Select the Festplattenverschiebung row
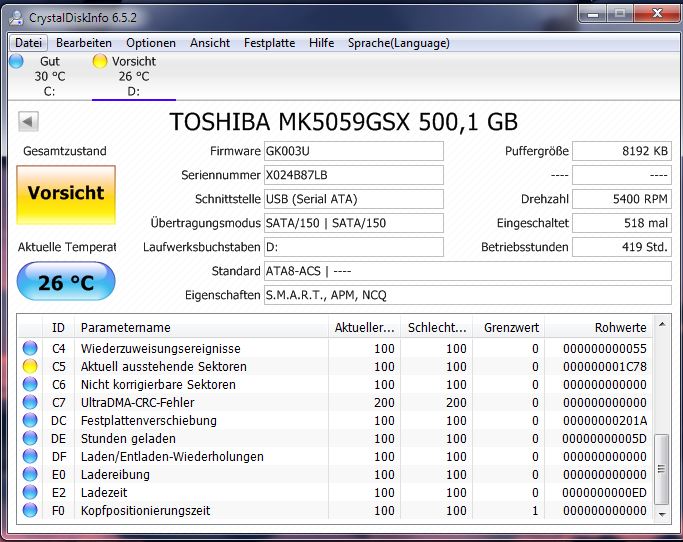 pos(335,420)
